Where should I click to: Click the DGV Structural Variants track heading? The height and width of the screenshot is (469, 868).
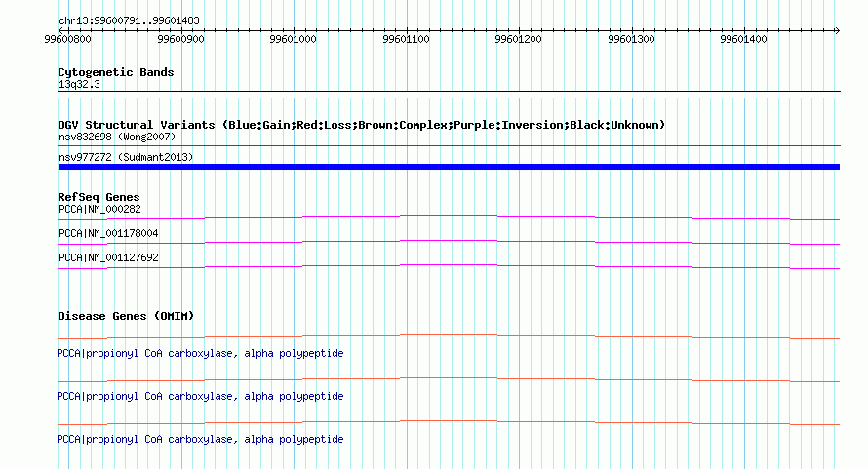(x=361, y=125)
